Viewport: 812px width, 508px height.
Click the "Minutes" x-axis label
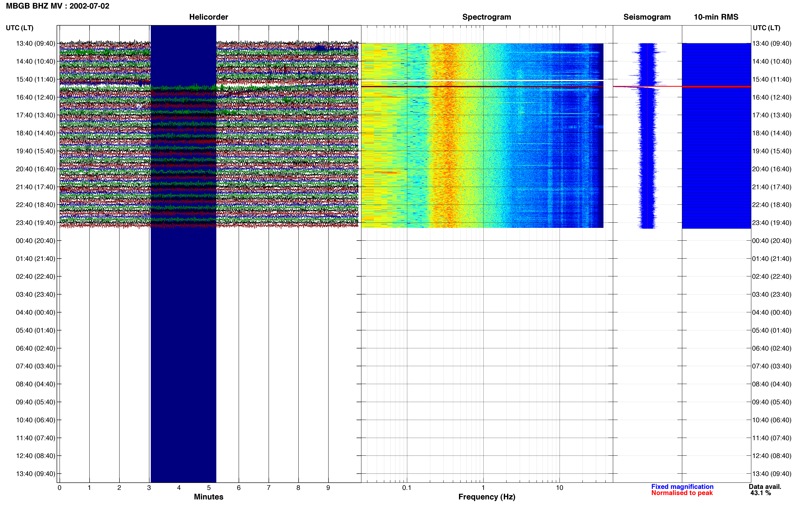coord(209,497)
